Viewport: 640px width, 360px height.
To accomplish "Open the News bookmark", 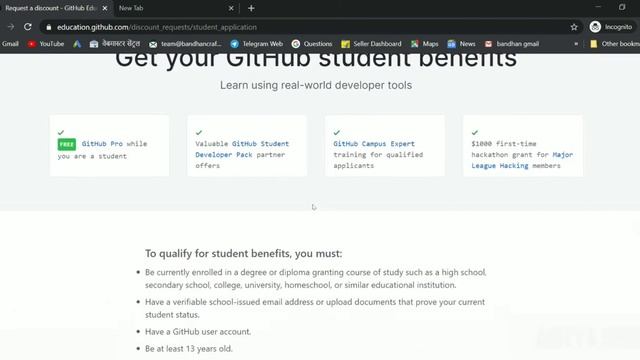I will (x=461, y=44).
